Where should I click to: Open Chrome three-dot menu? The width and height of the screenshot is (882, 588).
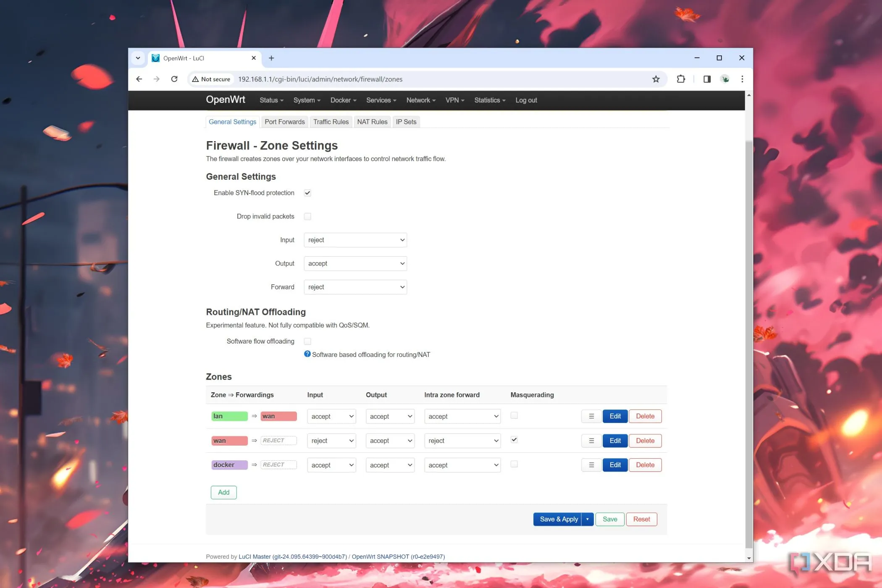click(x=742, y=79)
